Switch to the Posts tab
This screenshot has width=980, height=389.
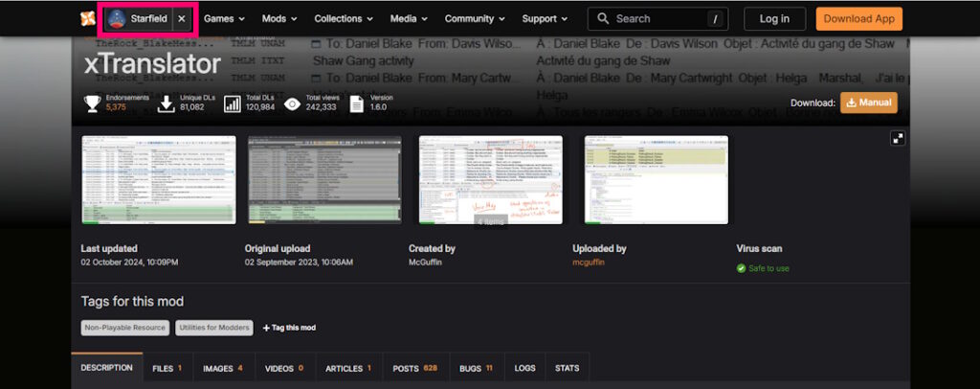tap(415, 368)
